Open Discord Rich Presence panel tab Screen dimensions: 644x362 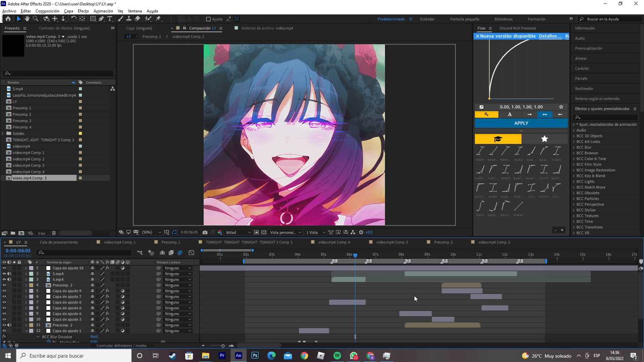click(x=518, y=28)
